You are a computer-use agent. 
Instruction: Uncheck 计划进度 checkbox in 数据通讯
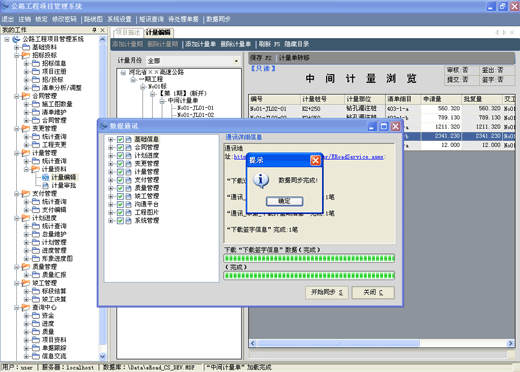pos(120,155)
